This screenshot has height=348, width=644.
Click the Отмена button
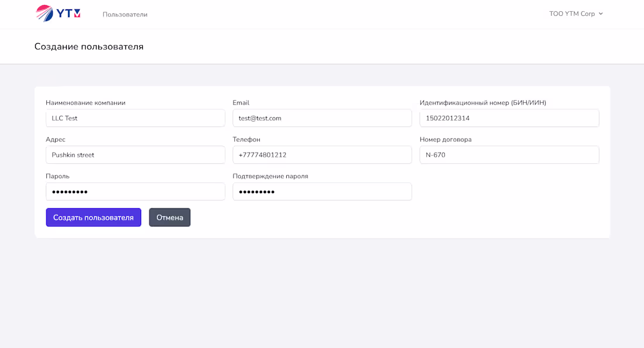coord(169,217)
